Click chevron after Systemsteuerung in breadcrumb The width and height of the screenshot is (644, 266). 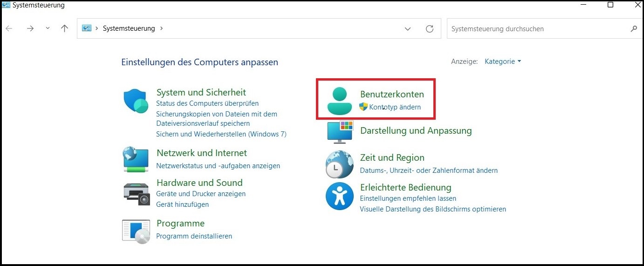(x=161, y=28)
